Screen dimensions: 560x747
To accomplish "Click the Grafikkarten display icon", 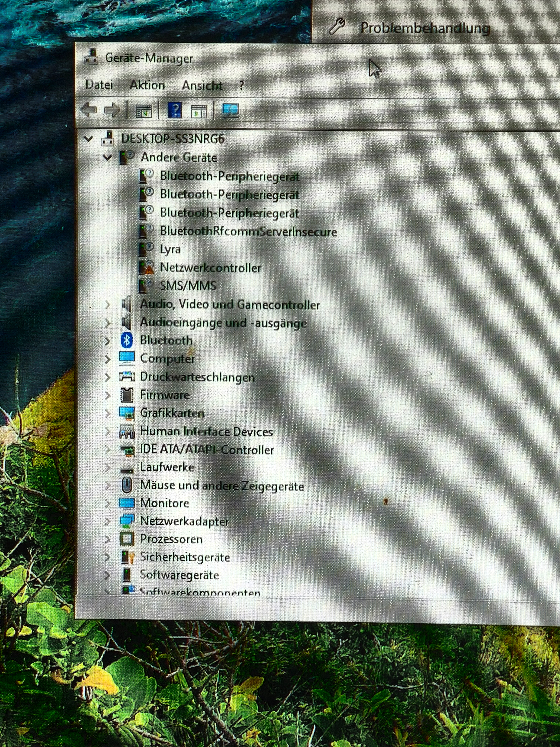I will [x=127, y=413].
